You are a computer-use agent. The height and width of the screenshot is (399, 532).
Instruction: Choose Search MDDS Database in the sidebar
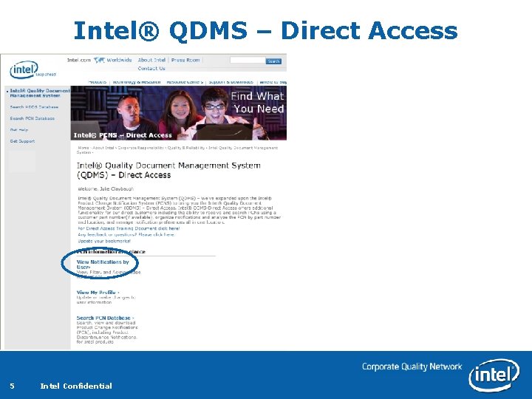coord(34,107)
